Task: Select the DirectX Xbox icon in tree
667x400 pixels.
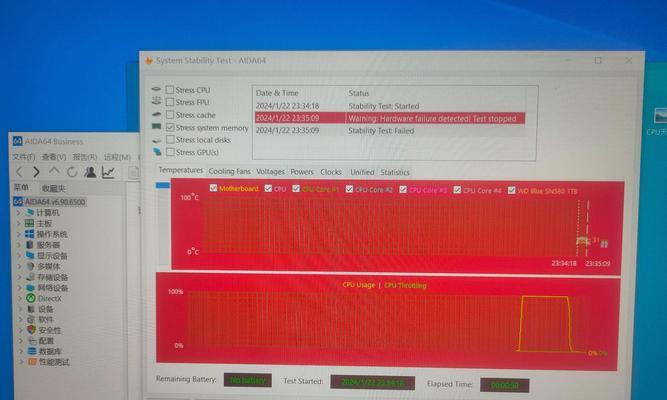Action: click(31, 298)
